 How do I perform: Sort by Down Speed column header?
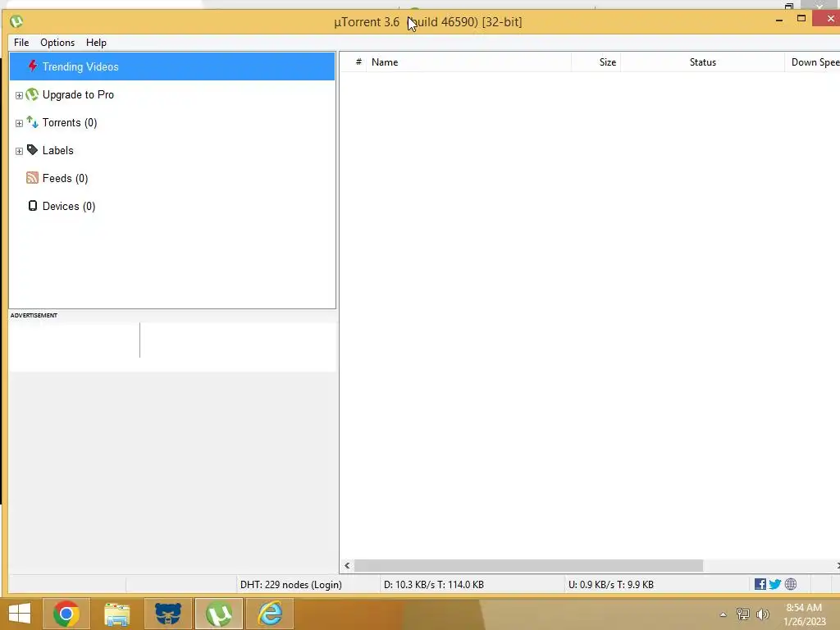point(813,62)
